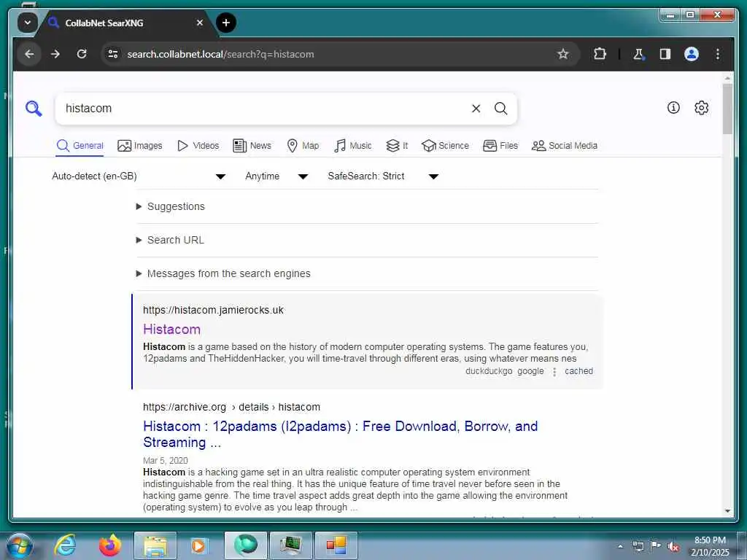This screenshot has height=560, width=747.
Task: Click inside the histacom search field
Action: 264,109
